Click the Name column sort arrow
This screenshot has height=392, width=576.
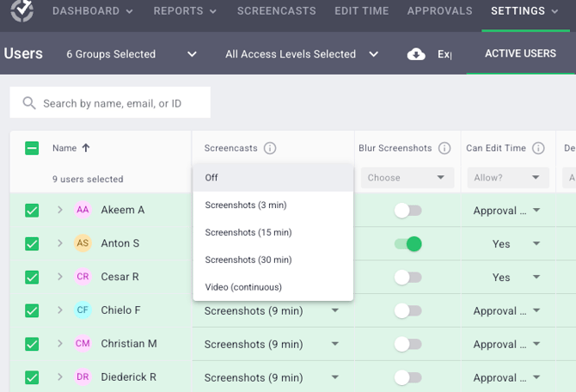click(x=86, y=148)
